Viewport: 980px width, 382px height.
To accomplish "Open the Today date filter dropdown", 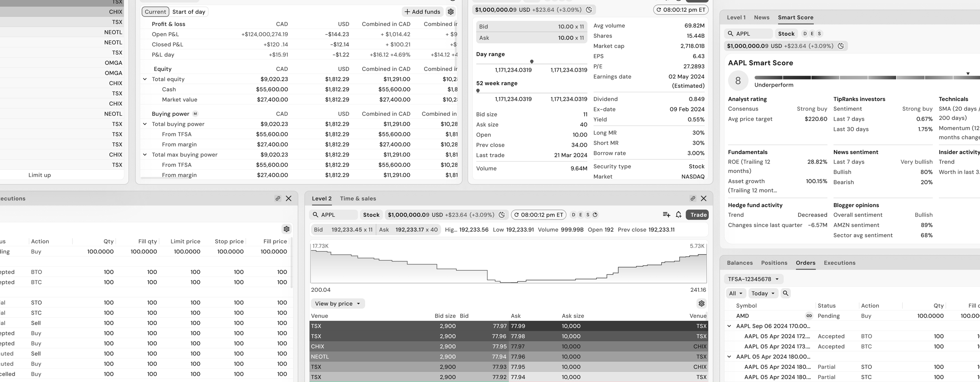I will pos(763,293).
